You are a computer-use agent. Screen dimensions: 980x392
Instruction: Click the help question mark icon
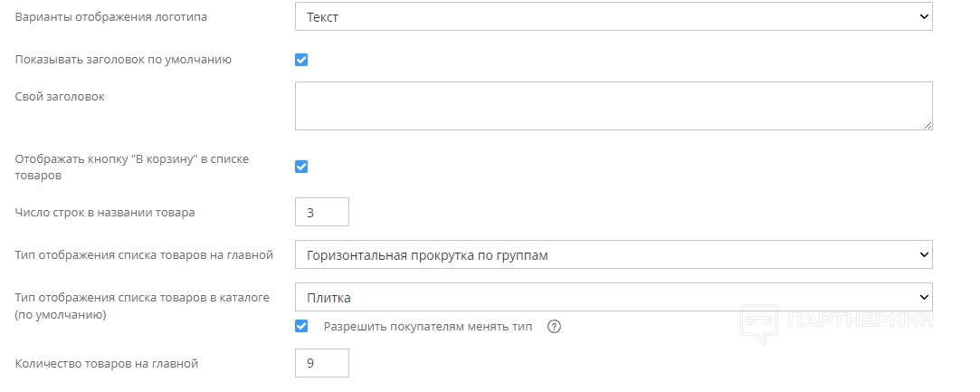[555, 327]
